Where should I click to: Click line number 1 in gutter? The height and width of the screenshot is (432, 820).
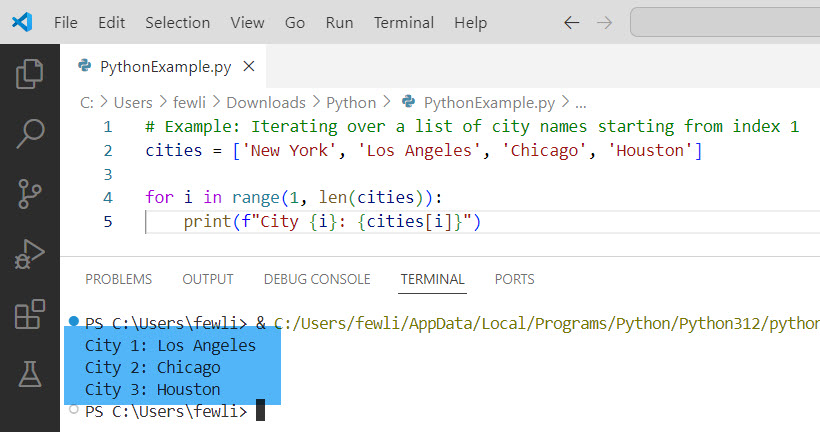point(108,127)
